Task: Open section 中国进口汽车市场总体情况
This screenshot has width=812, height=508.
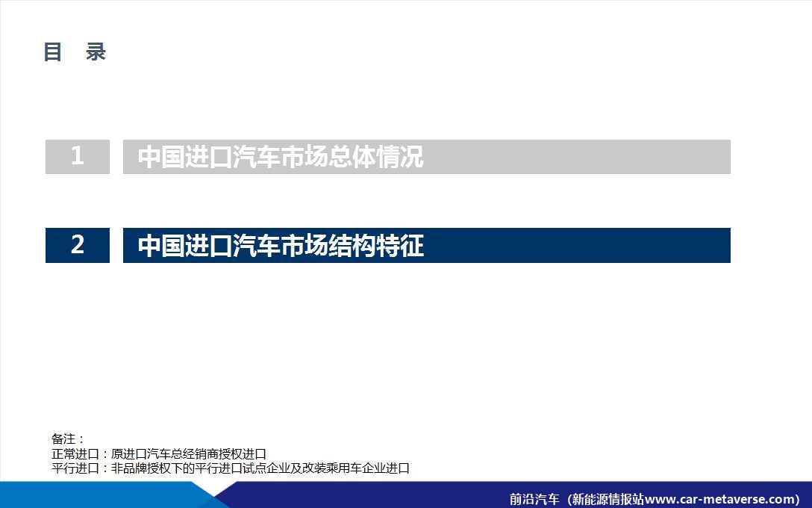Action: (427, 157)
